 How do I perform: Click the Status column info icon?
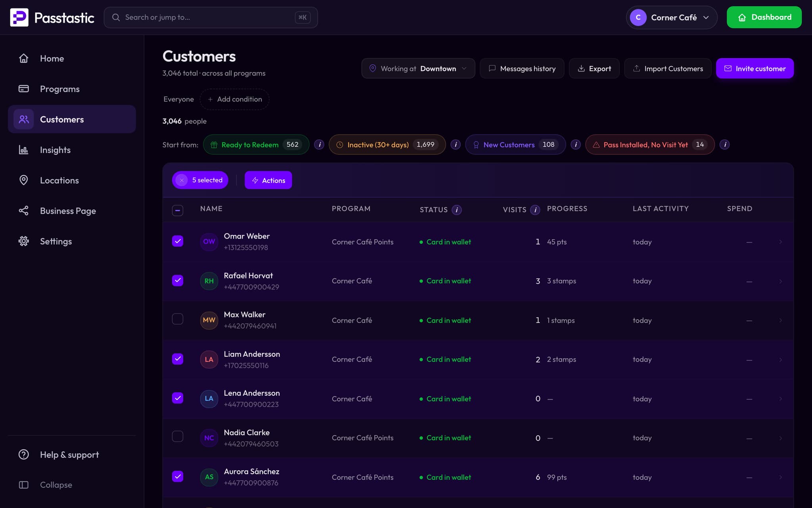tap(457, 210)
